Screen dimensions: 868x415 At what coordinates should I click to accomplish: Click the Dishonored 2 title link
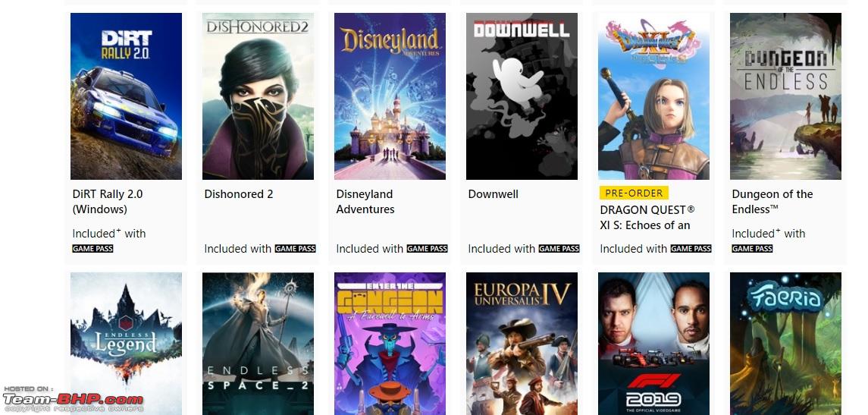(239, 194)
